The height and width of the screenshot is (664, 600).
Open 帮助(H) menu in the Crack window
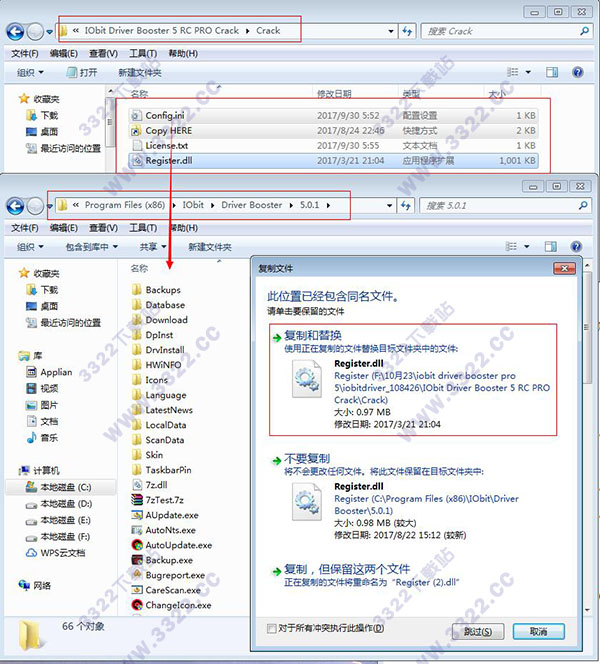(183, 54)
